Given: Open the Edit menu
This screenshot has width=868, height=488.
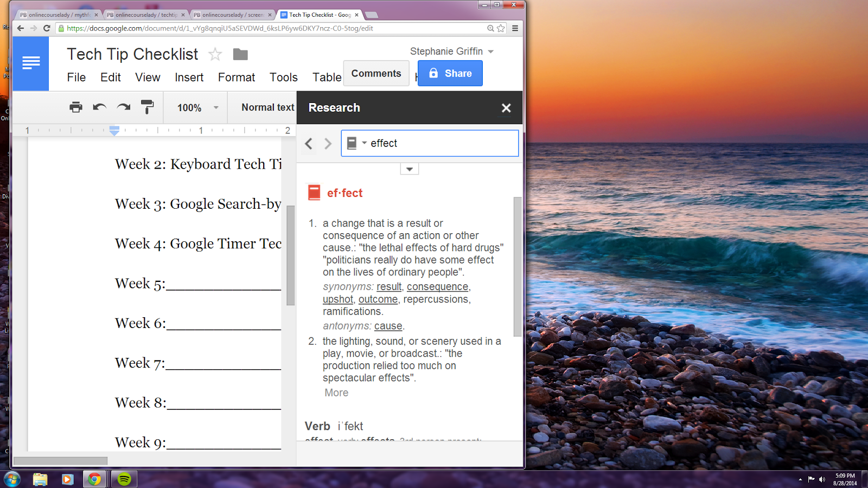Looking at the screenshot, I should (111, 78).
